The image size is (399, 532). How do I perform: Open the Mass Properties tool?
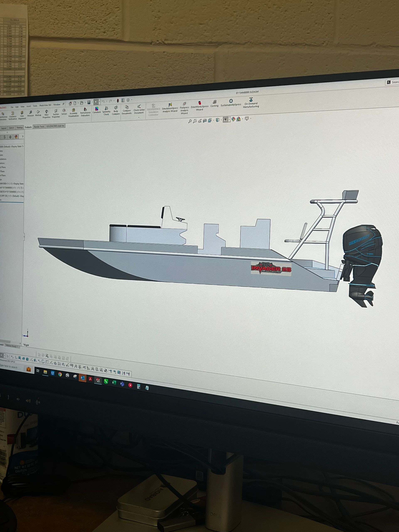coord(47,111)
